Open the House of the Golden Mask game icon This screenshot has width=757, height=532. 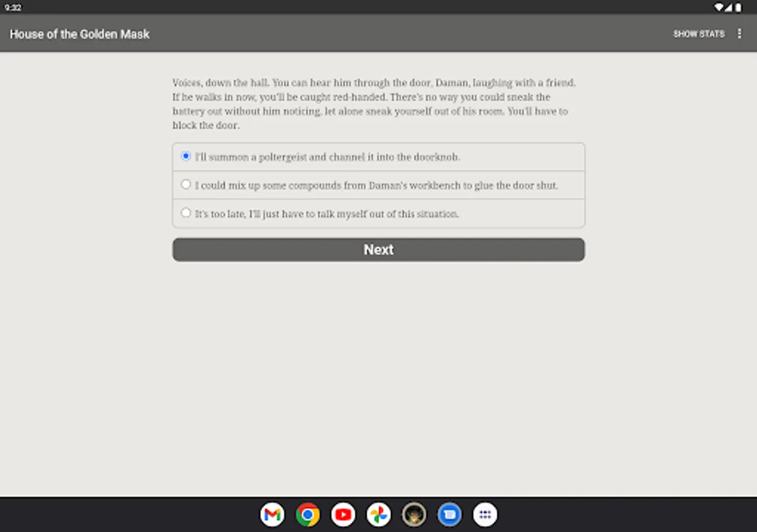tap(414, 514)
